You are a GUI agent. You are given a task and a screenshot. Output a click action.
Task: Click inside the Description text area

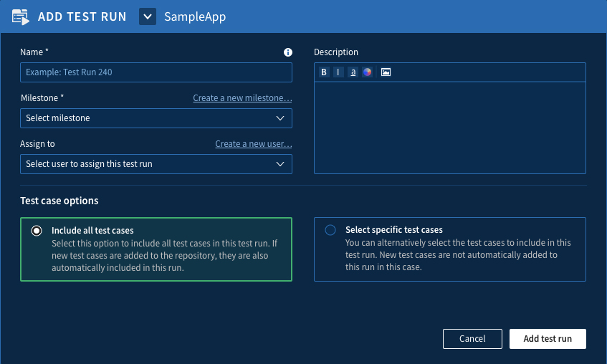tap(449, 127)
